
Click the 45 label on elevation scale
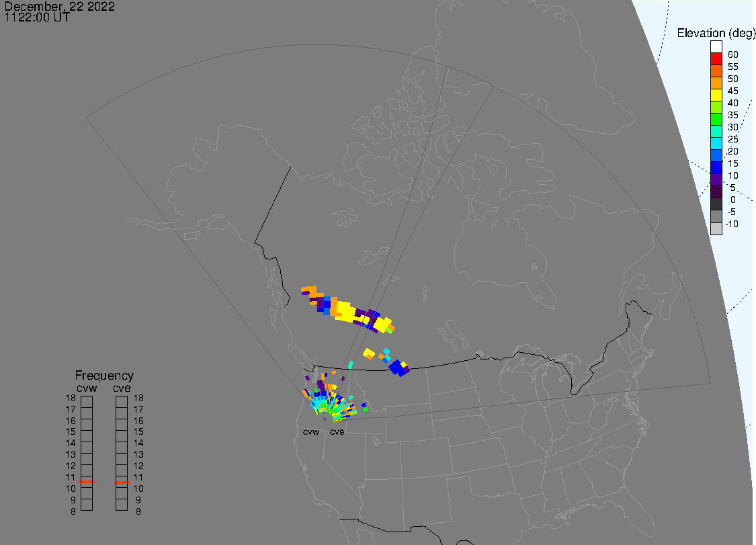pyautogui.click(x=733, y=91)
